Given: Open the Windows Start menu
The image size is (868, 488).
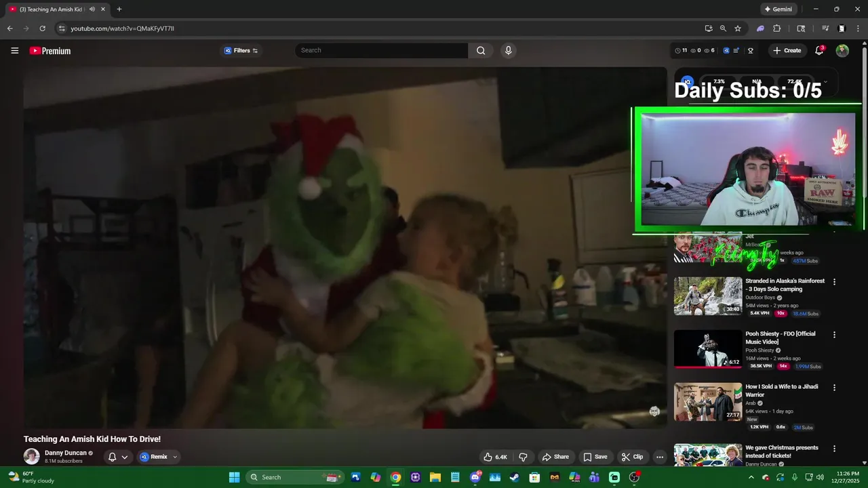Looking at the screenshot, I should [x=234, y=477].
